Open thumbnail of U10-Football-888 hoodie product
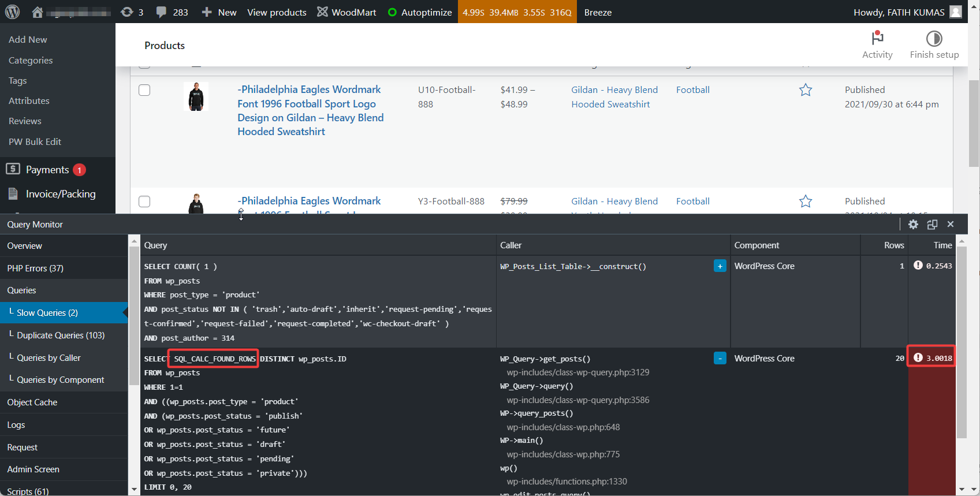This screenshot has height=496, width=980. (196, 96)
